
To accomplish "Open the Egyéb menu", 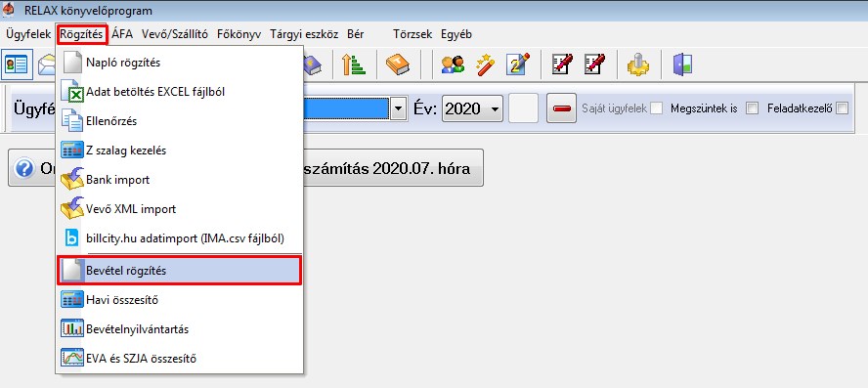I will [x=456, y=34].
